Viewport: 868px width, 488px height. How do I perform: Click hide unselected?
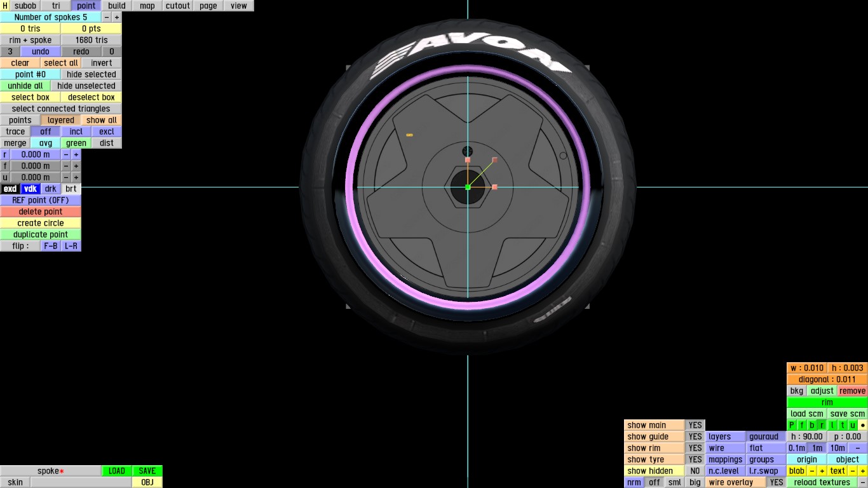86,86
